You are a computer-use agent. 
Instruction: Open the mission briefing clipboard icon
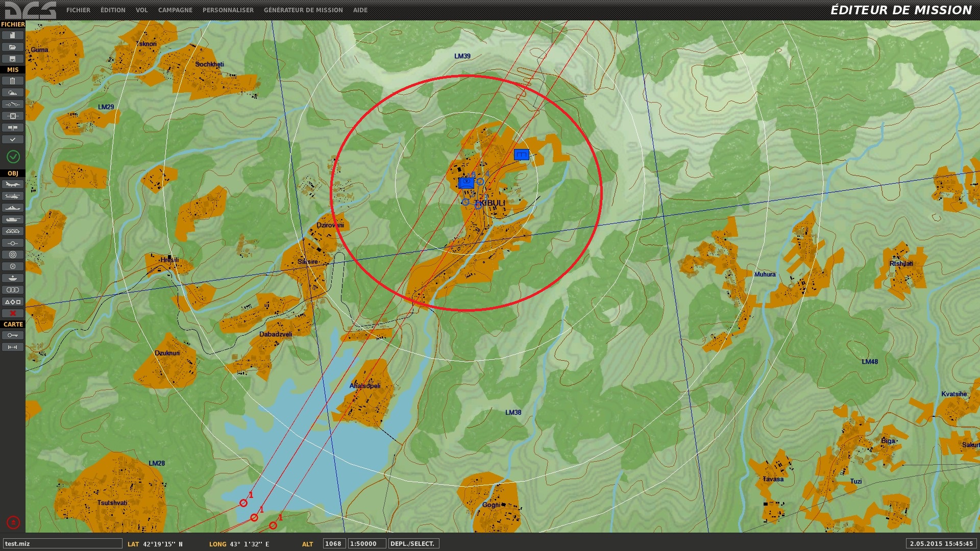pos(13,81)
